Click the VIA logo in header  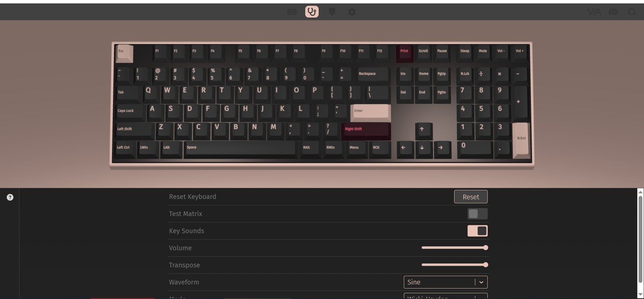594,12
